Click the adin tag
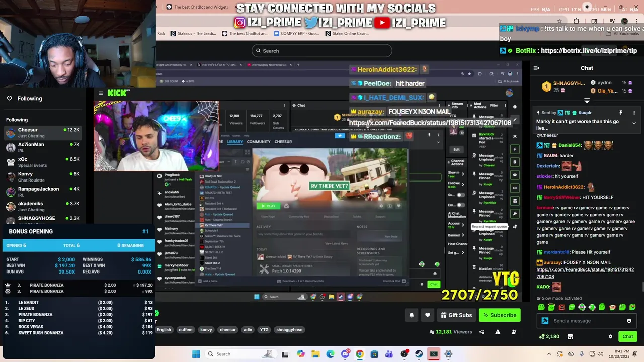This screenshot has height=362, width=644. point(248,330)
